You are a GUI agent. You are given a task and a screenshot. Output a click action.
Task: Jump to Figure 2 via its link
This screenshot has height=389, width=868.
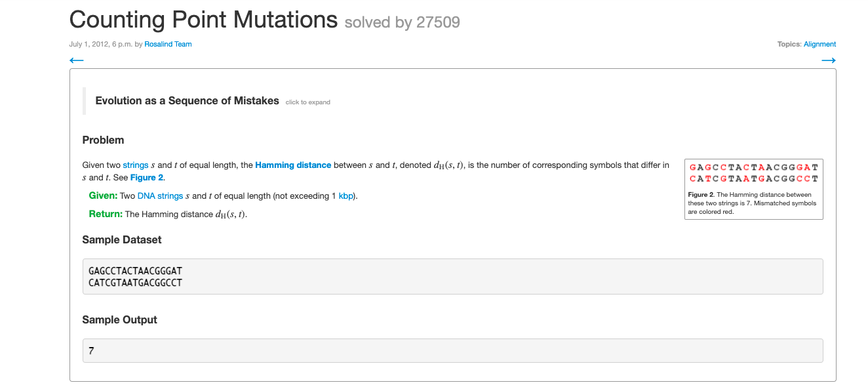point(146,177)
